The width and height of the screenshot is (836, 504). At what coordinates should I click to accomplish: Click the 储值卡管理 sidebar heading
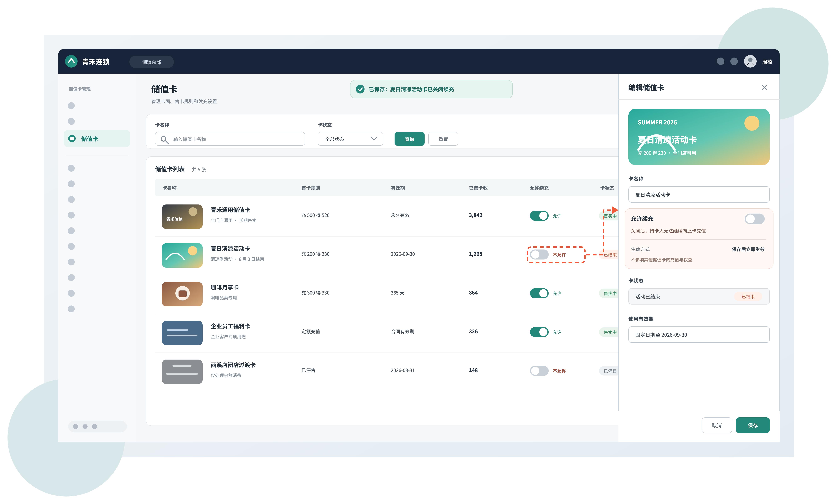[79, 89]
